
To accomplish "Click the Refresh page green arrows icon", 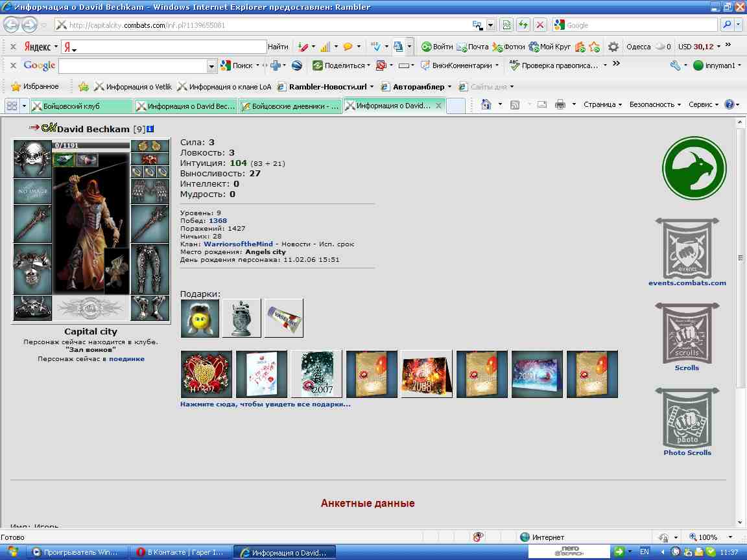I will click(x=523, y=25).
